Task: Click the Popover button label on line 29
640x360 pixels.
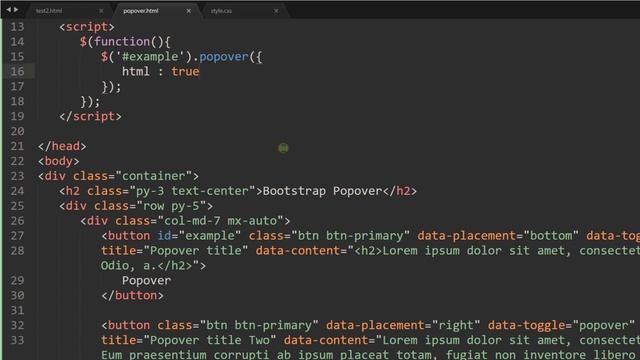Action: pos(147,281)
